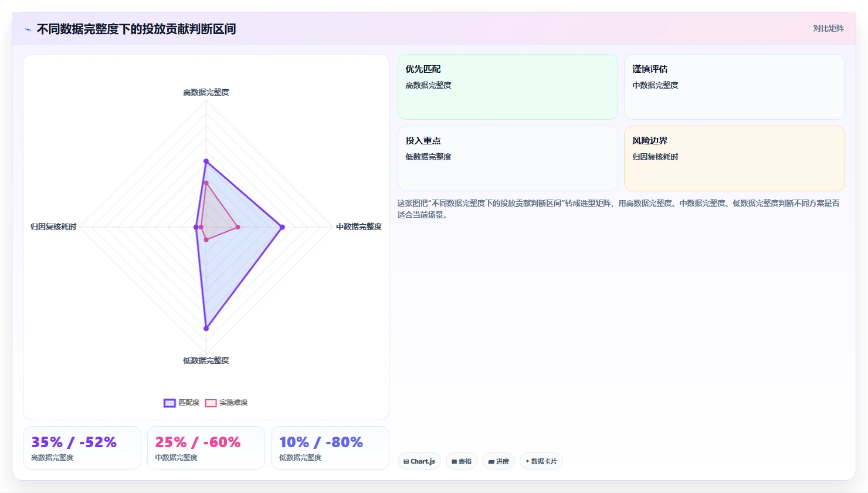Click the 对比矩阵 label
This screenshot has width=868, height=493.
(x=828, y=28)
